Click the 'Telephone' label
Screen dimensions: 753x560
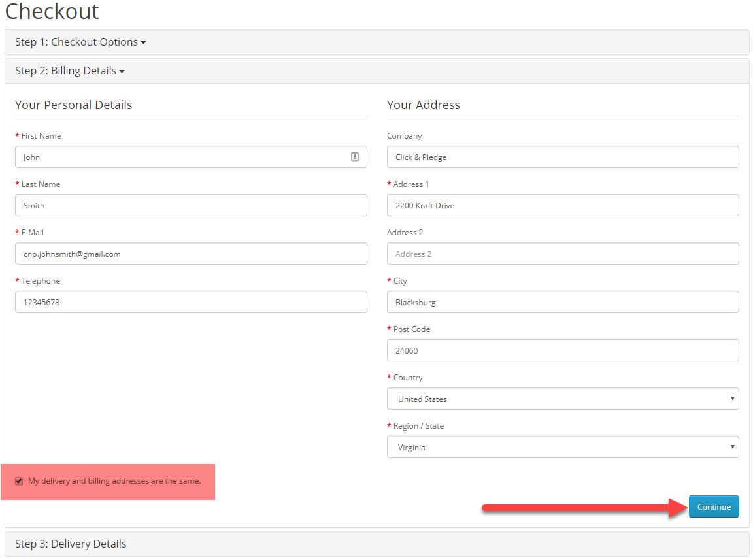click(x=41, y=280)
